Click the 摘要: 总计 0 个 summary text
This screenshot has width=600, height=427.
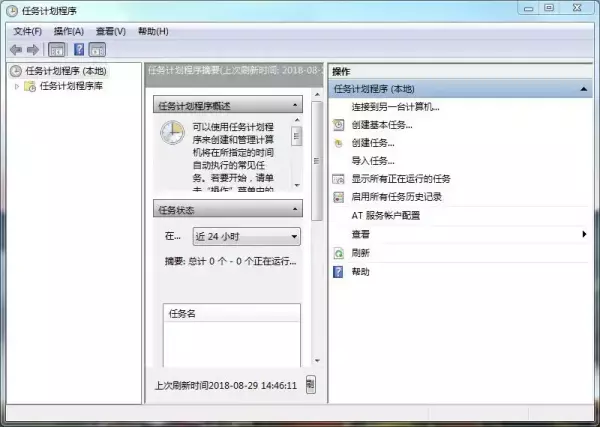click(230, 261)
